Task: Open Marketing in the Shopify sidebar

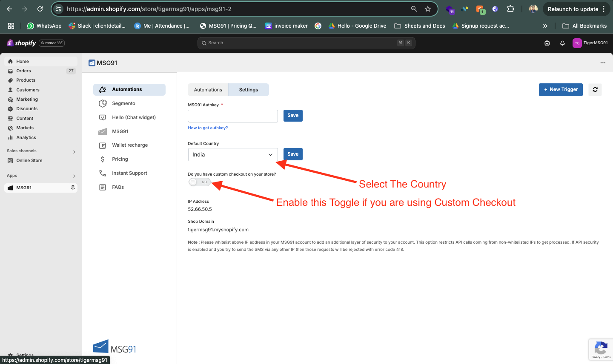Action: pos(41,100)
